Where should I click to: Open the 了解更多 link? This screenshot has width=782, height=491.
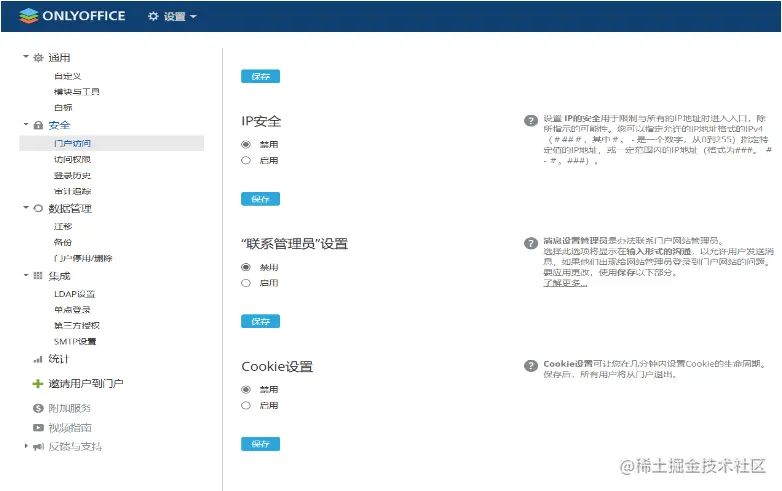565,283
